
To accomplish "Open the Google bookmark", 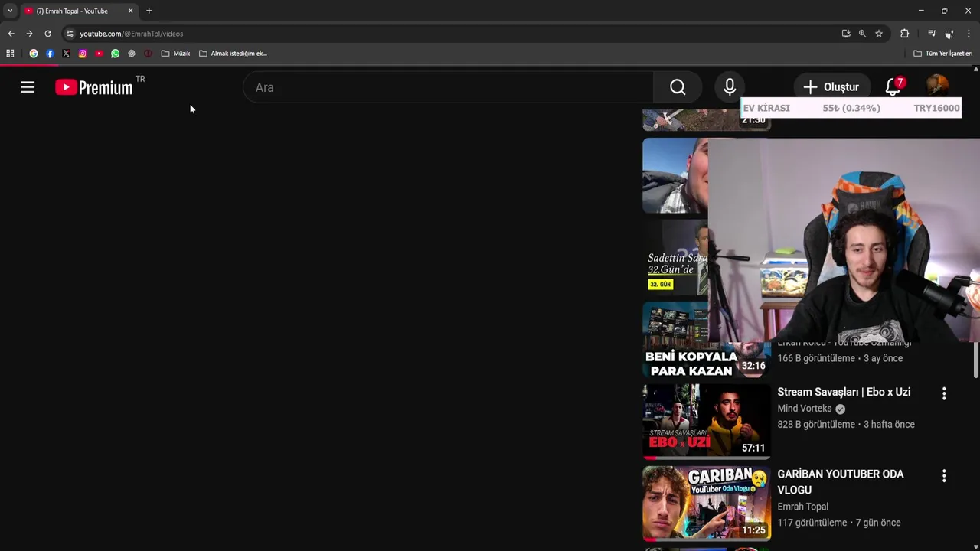I will pos(34,54).
